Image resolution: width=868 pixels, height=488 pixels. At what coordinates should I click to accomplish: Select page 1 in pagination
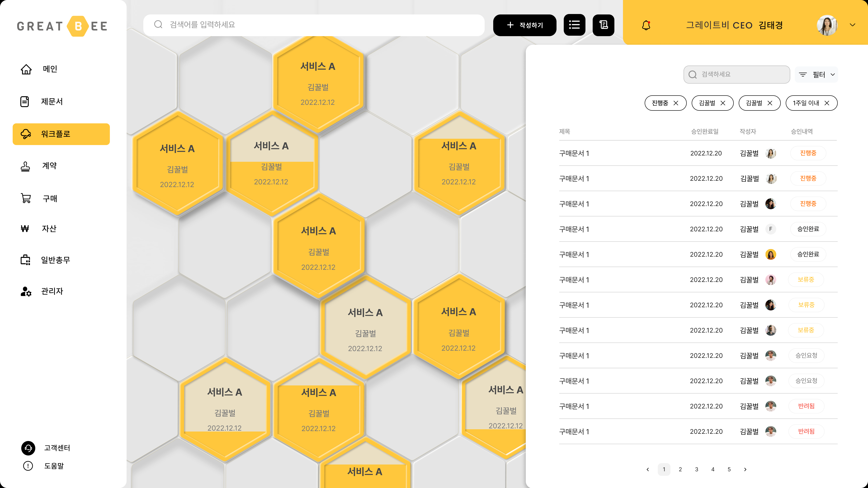click(664, 469)
